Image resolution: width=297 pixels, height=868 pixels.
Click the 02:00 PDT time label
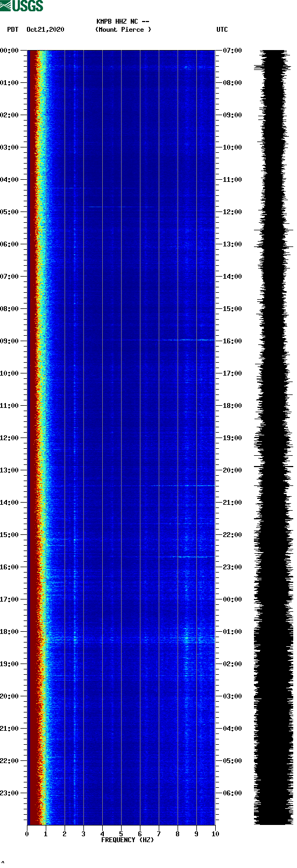(10, 115)
